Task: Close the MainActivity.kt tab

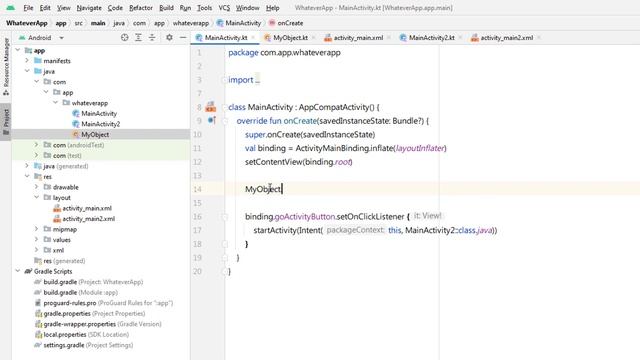Action: [x=253, y=38]
